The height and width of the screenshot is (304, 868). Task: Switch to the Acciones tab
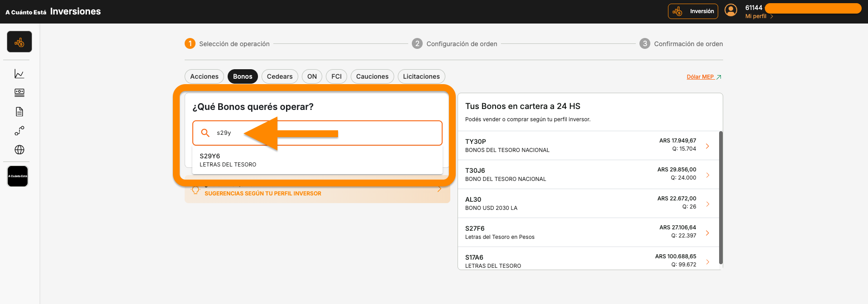(x=204, y=76)
